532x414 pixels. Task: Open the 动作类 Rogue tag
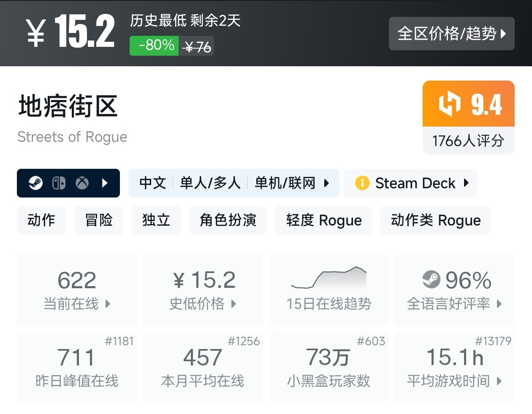(x=435, y=220)
